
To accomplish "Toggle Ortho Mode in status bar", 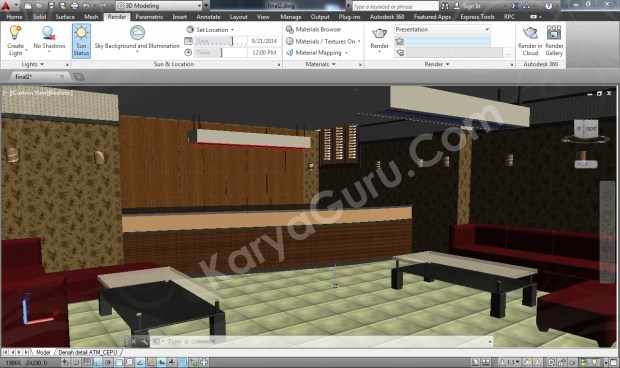I will point(97,362).
